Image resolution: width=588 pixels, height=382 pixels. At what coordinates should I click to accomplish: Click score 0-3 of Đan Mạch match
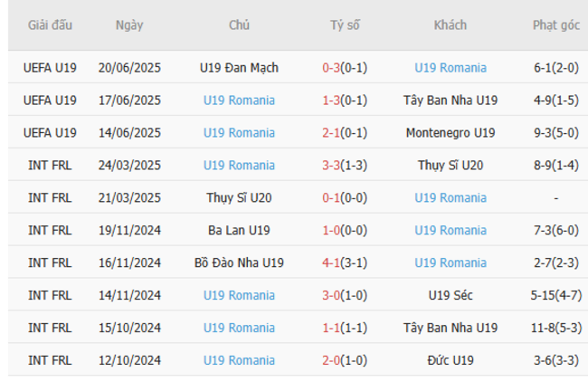point(332,68)
